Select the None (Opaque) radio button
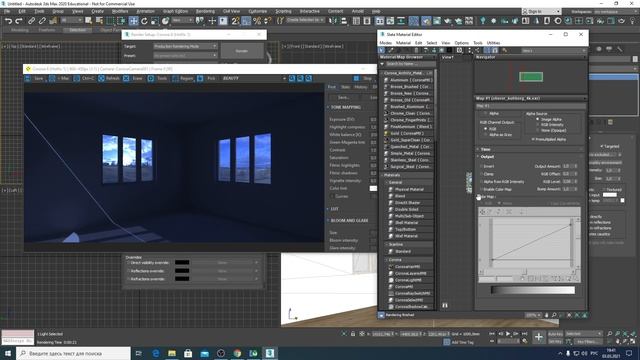This screenshot has width=640, height=360. tap(538, 130)
